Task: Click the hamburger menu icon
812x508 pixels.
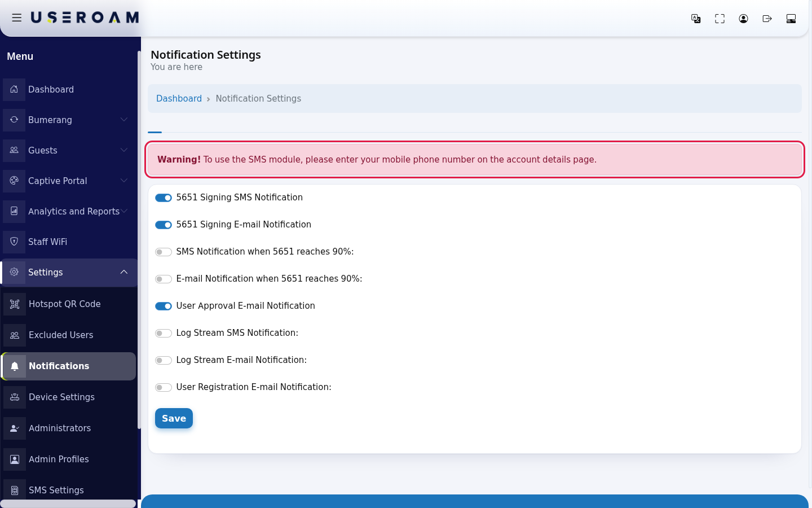Action: click(x=17, y=18)
